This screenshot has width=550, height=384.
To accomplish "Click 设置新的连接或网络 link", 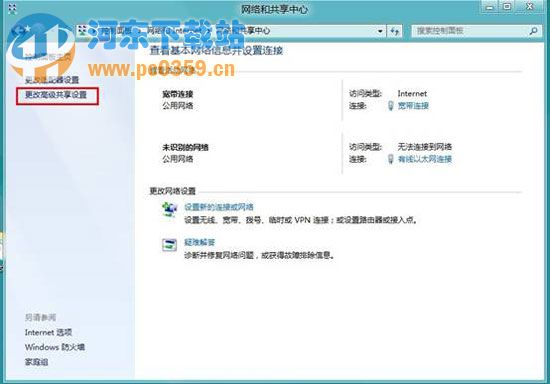I will click(219, 207).
